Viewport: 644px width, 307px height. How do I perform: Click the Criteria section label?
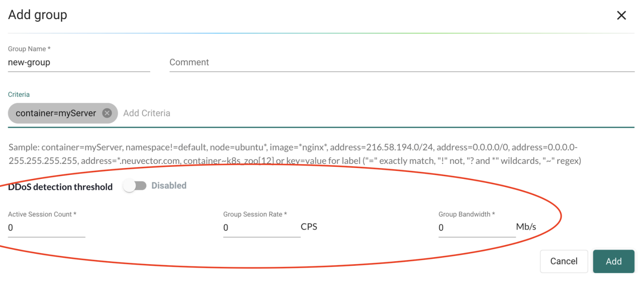pyautogui.click(x=19, y=94)
